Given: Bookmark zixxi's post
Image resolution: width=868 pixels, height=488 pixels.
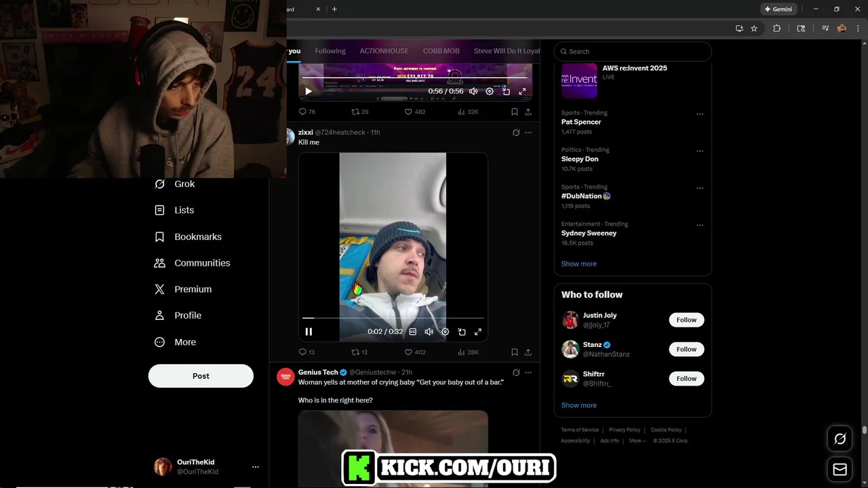Looking at the screenshot, I should point(515,352).
